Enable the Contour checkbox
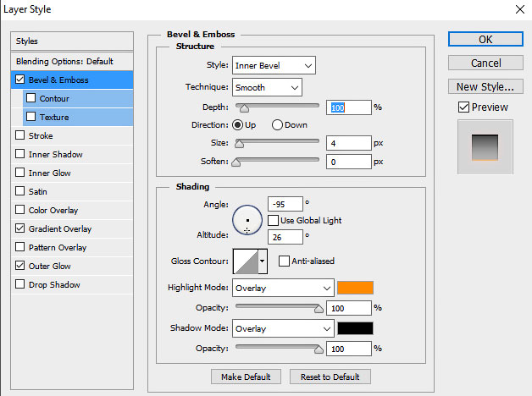The width and height of the screenshot is (532, 396). (x=30, y=98)
